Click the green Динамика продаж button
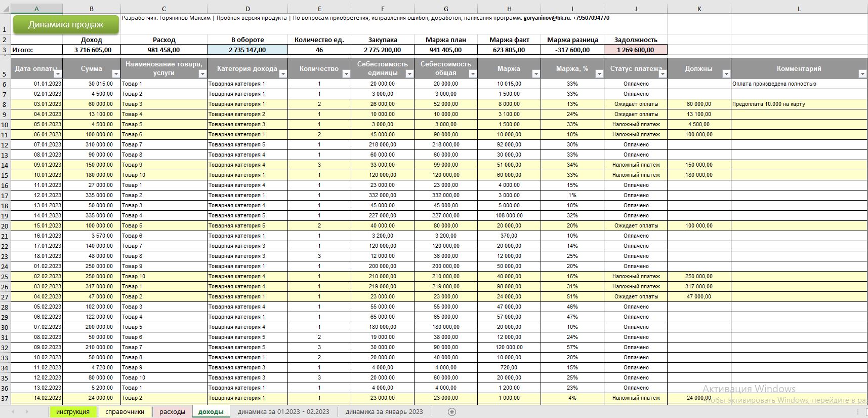The width and height of the screenshot is (868, 418). (x=66, y=24)
